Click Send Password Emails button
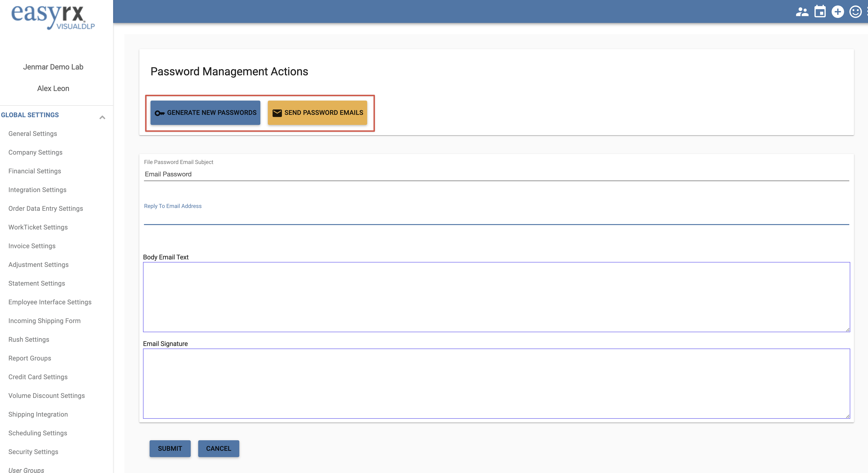The width and height of the screenshot is (868, 473). pos(317,113)
